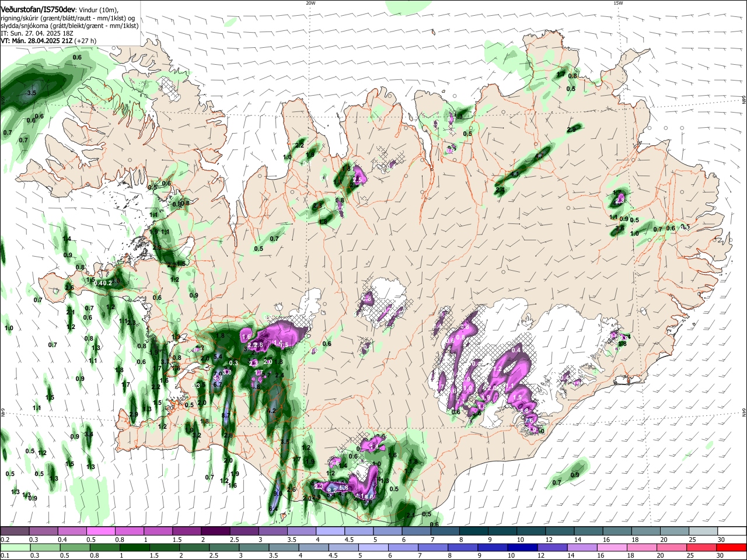Pick the dark navy rain swatch above 10
The image size is (747, 560).
point(523,548)
